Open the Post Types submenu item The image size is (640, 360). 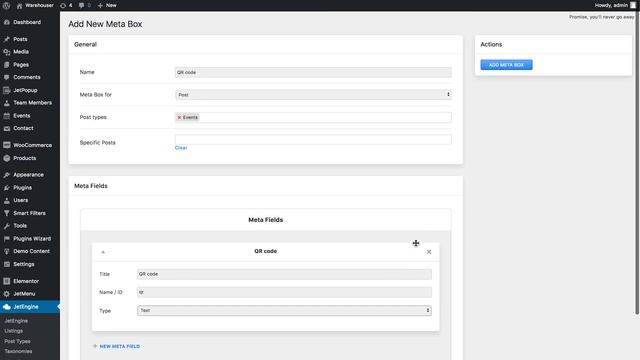pos(17,341)
